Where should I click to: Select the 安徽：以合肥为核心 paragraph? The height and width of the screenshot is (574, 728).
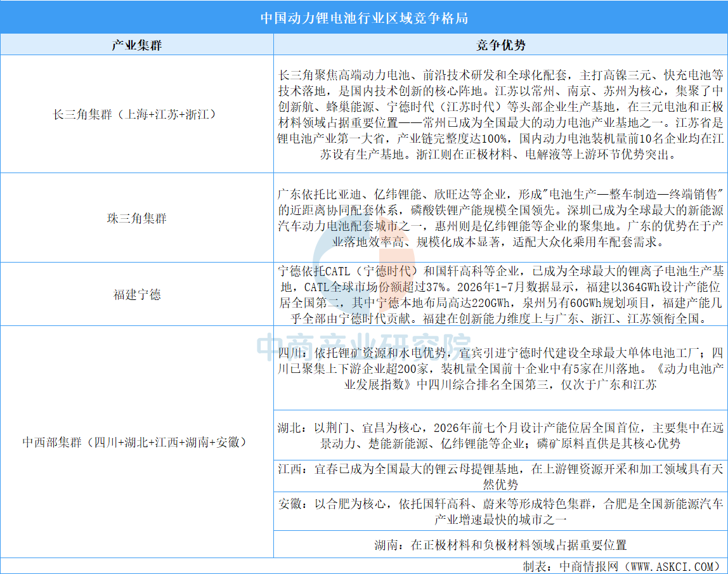click(x=500, y=511)
